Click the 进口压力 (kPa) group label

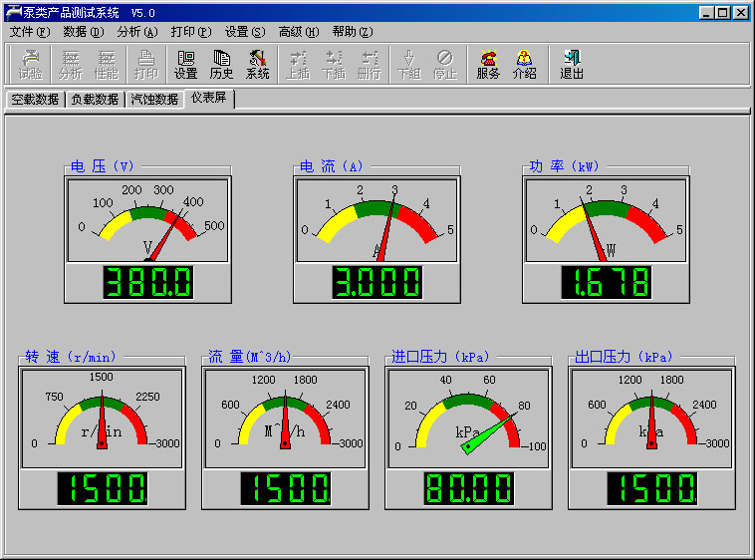pos(440,357)
